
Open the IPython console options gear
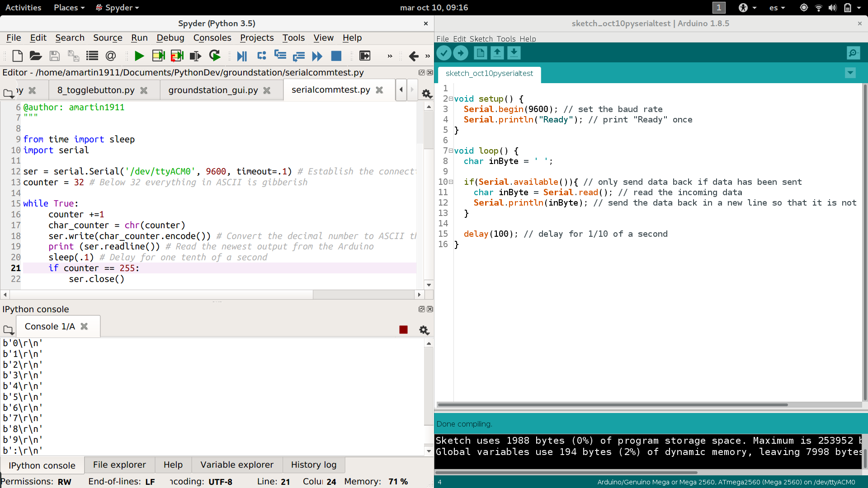click(424, 330)
